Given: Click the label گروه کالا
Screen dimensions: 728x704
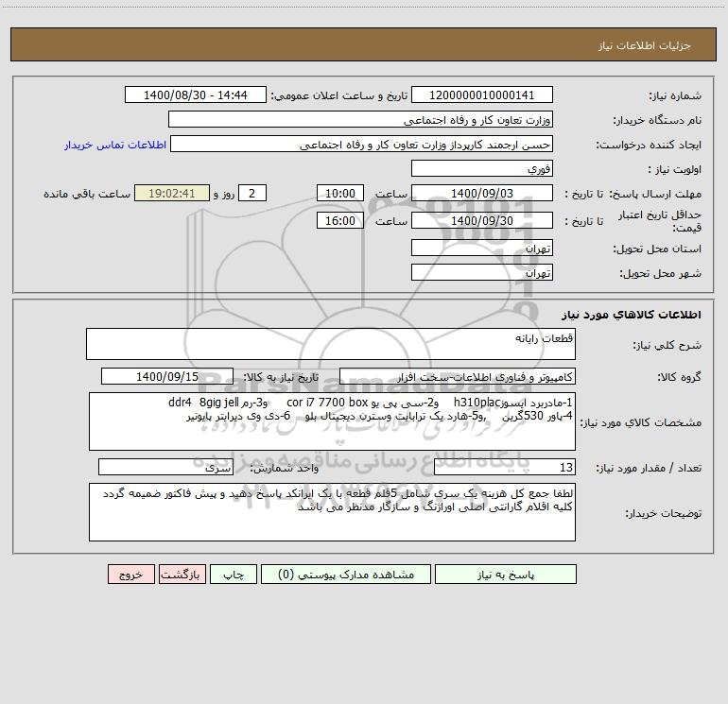Looking at the screenshot, I should click(680, 378).
